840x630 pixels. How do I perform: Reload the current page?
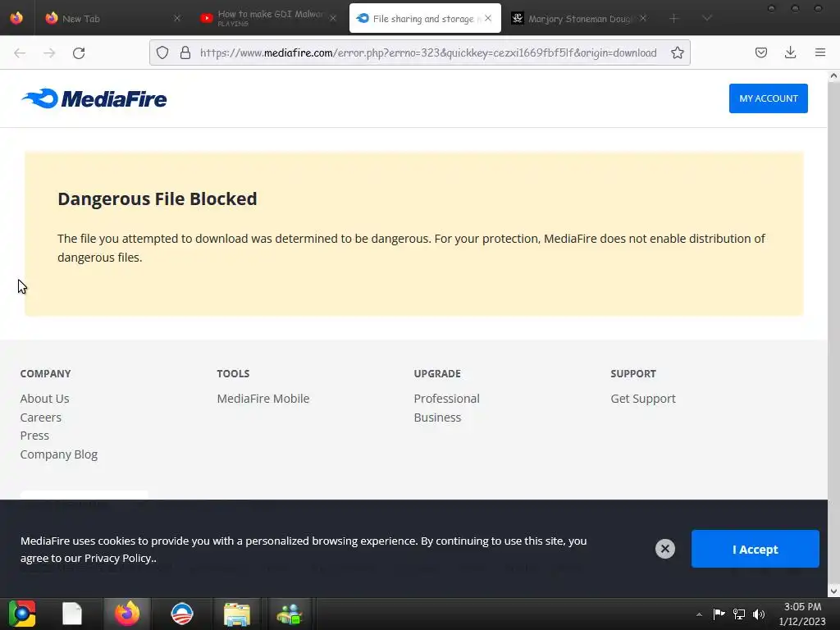79,52
